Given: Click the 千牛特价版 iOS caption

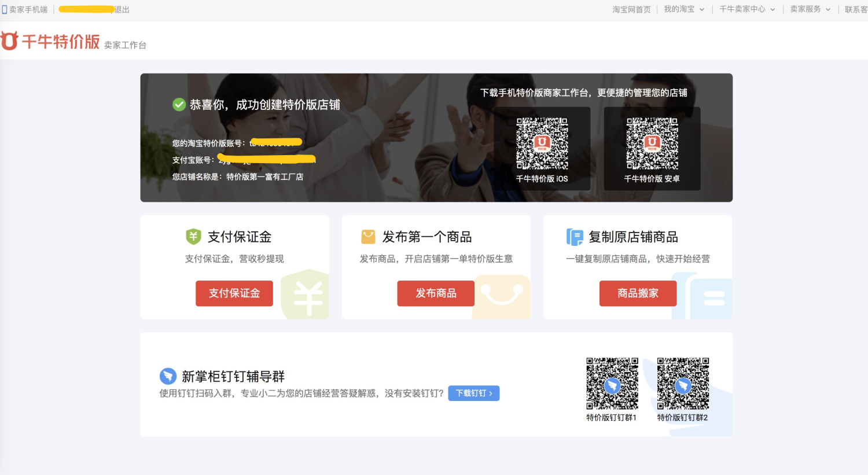Looking at the screenshot, I should 542,179.
